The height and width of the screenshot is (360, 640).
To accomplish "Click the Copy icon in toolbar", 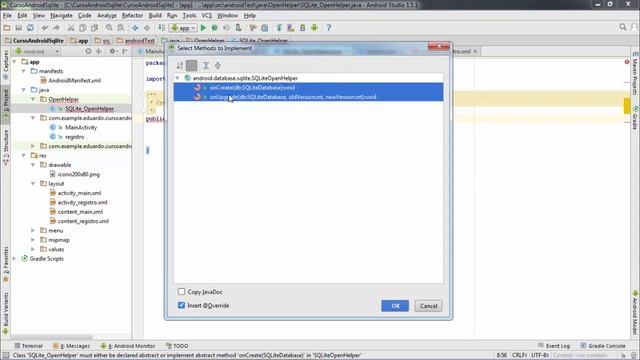I will pos(82,28).
